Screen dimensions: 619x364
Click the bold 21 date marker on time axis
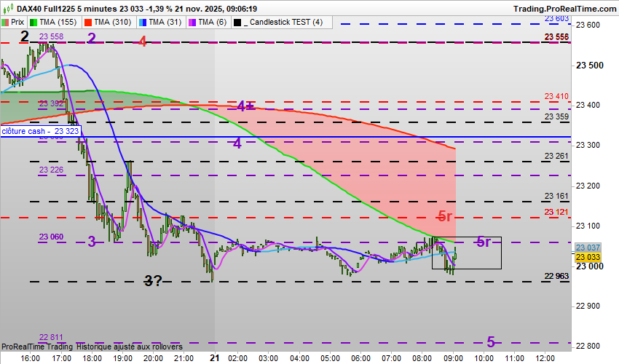click(x=214, y=358)
